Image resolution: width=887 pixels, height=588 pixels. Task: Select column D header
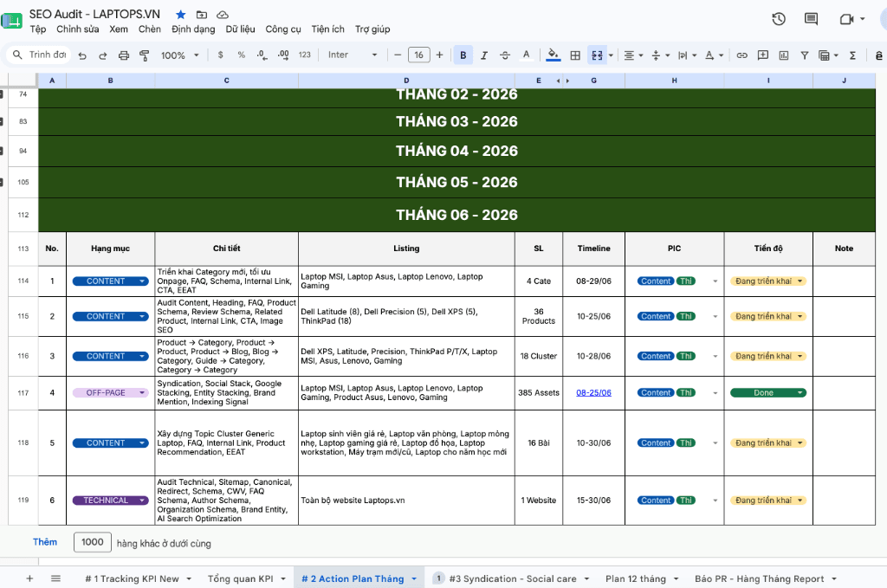406,81
